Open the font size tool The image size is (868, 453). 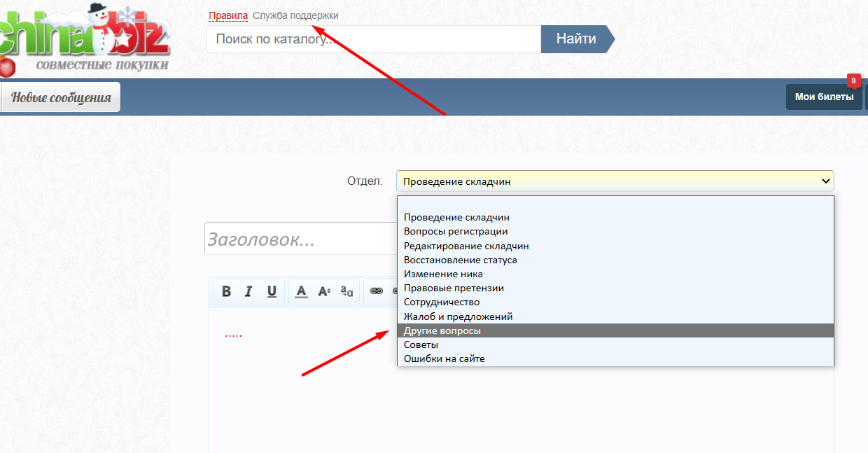pyautogui.click(x=324, y=291)
